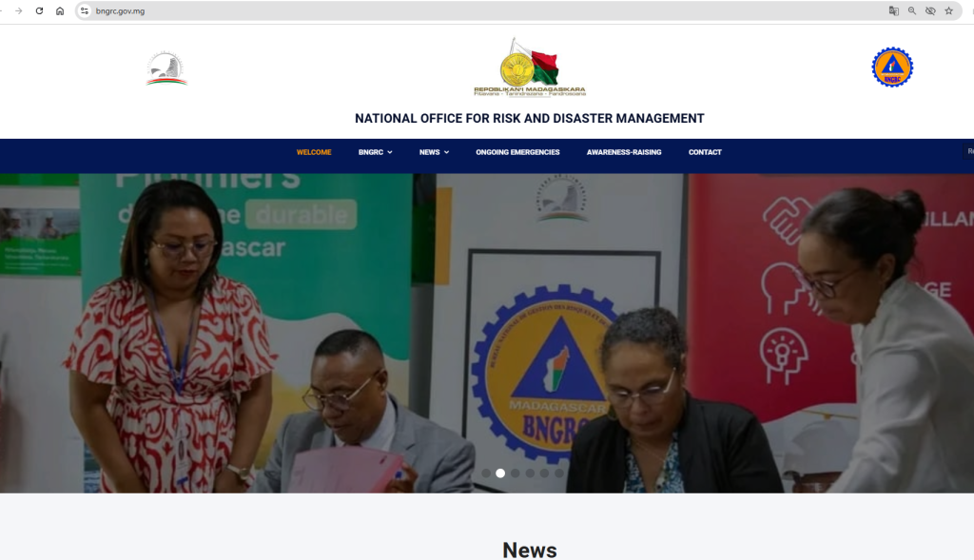Bookmark this page with the star icon
This screenshot has width=974, height=560.
pos(948,11)
